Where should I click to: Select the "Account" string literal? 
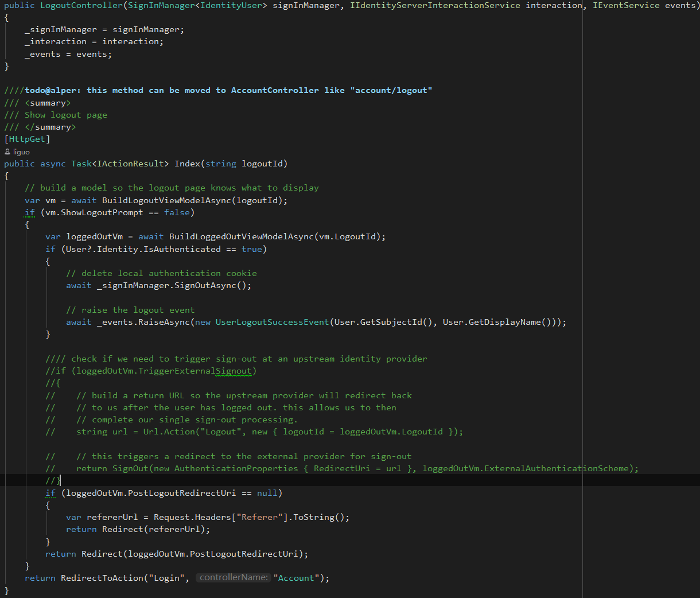pyautogui.click(x=296, y=577)
